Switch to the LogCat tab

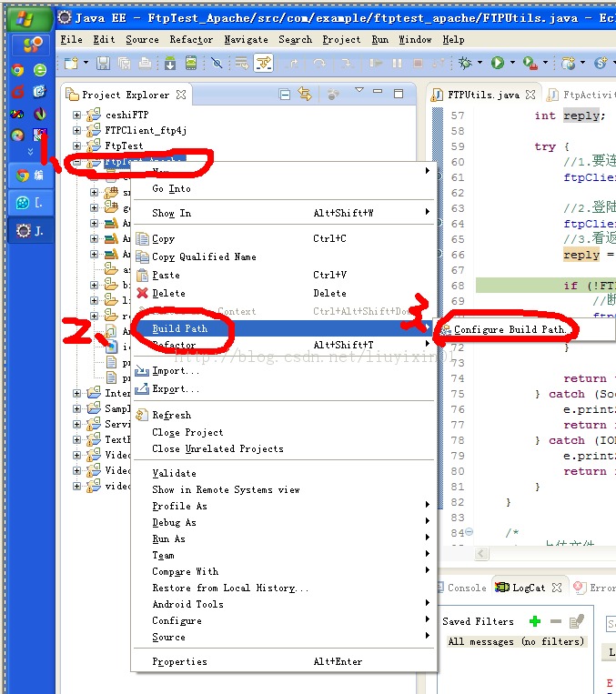coord(529,588)
